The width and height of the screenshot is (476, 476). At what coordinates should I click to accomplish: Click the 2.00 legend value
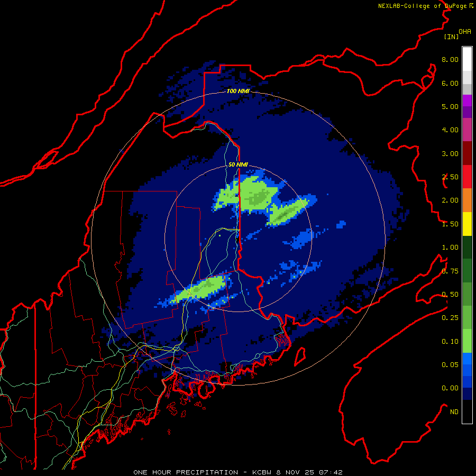coord(450,200)
